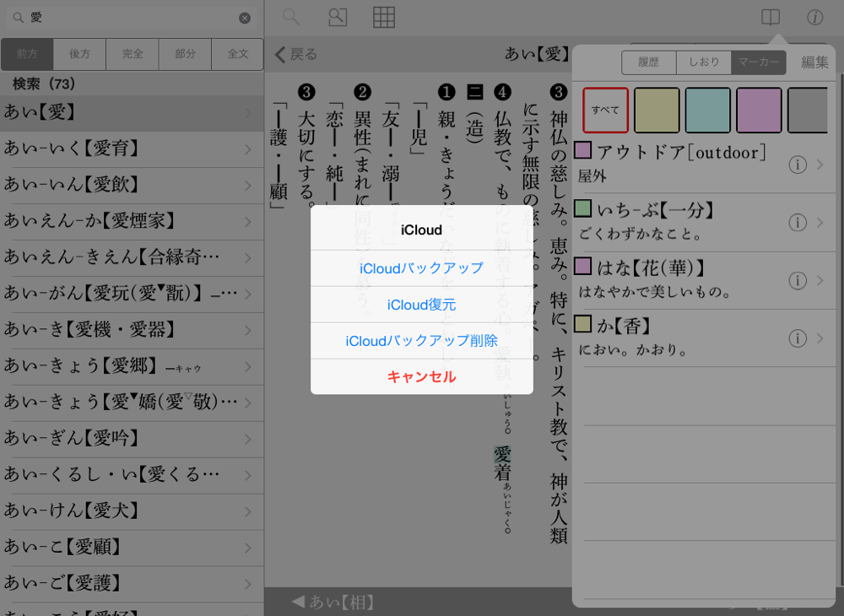Go back with the 戻る button
This screenshot has height=616, width=844.
(x=296, y=54)
